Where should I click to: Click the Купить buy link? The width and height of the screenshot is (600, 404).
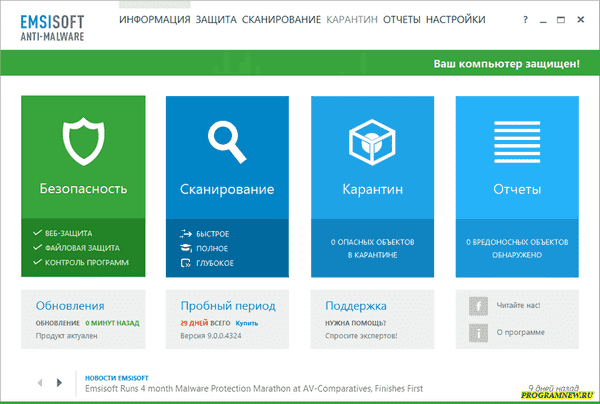pos(246,323)
